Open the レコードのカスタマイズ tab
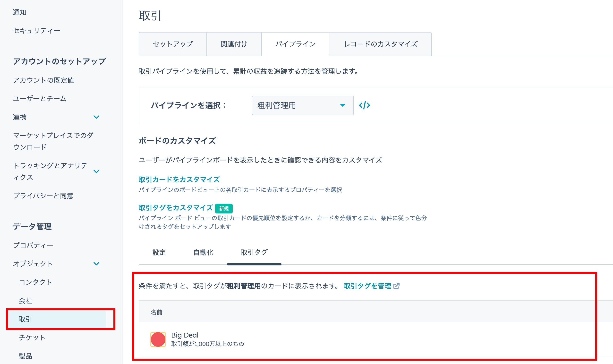Screen dimensions: 613x364 pyautogui.click(x=381, y=44)
